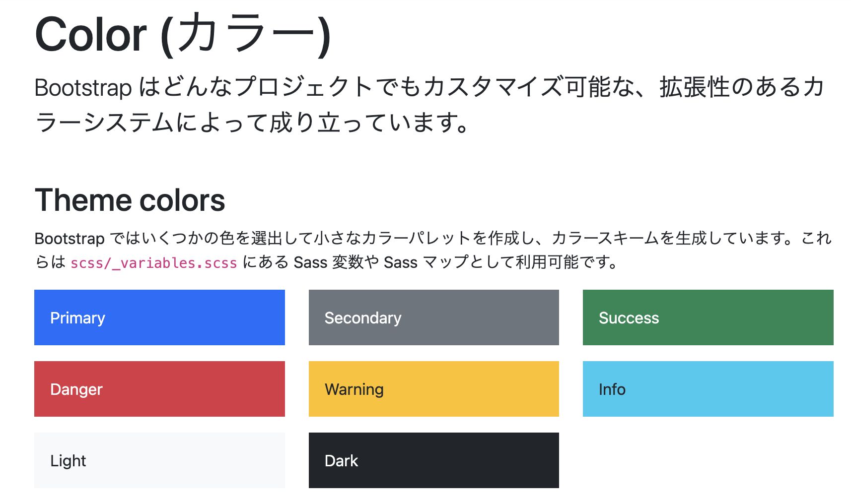Image resolution: width=851 pixels, height=504 pixels.
Task: Click the 'Secondary' label text
Action: (x=363, y=318)
